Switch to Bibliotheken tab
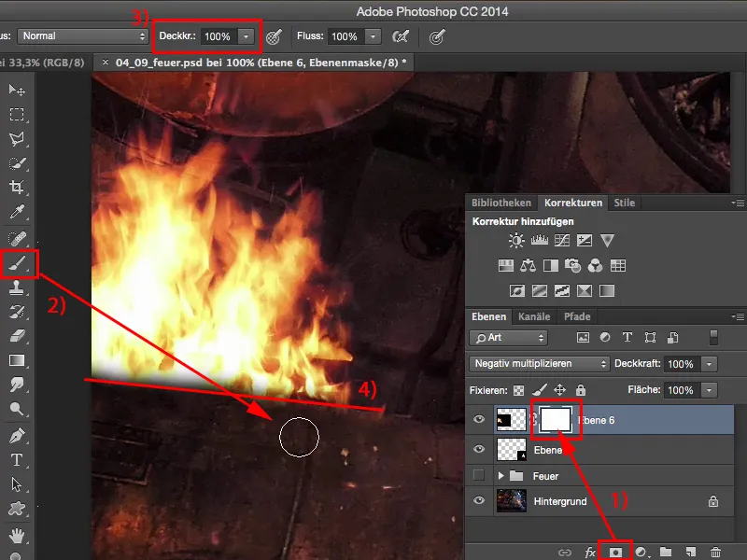 [501, 203]
